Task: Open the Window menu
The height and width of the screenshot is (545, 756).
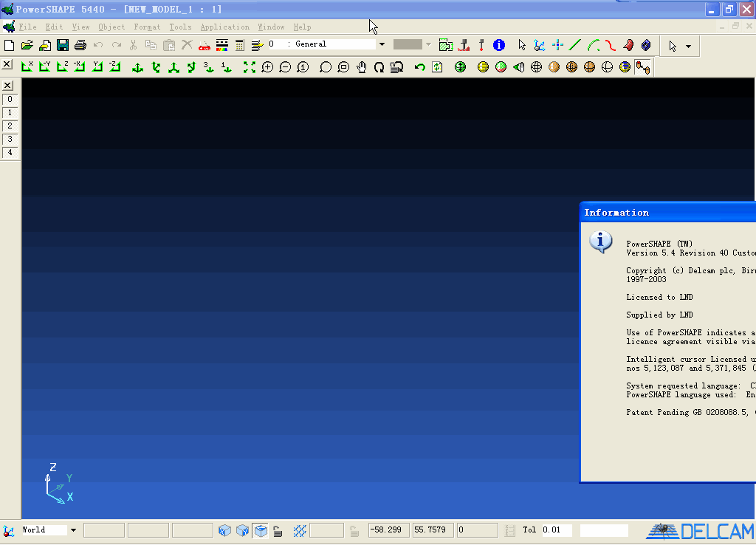Action: click(x=271, y=27)
